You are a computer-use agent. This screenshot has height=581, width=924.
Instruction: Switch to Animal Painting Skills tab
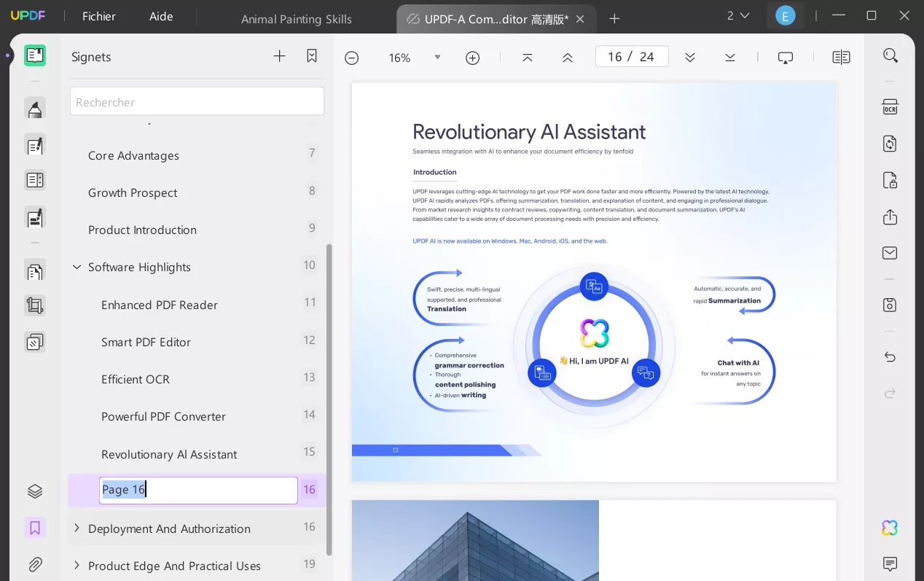(297, 20)
